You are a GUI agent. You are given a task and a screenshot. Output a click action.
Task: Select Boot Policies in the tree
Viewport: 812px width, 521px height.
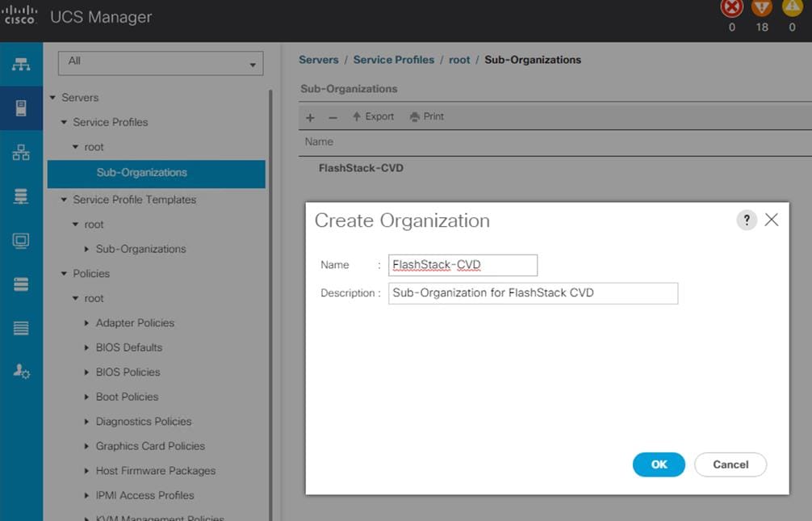coord(128,397)
